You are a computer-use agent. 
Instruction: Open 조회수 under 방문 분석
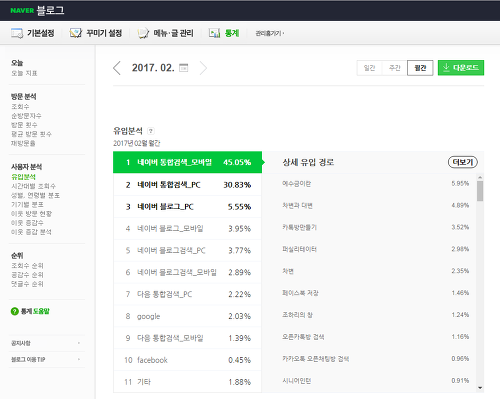(20, 107)
